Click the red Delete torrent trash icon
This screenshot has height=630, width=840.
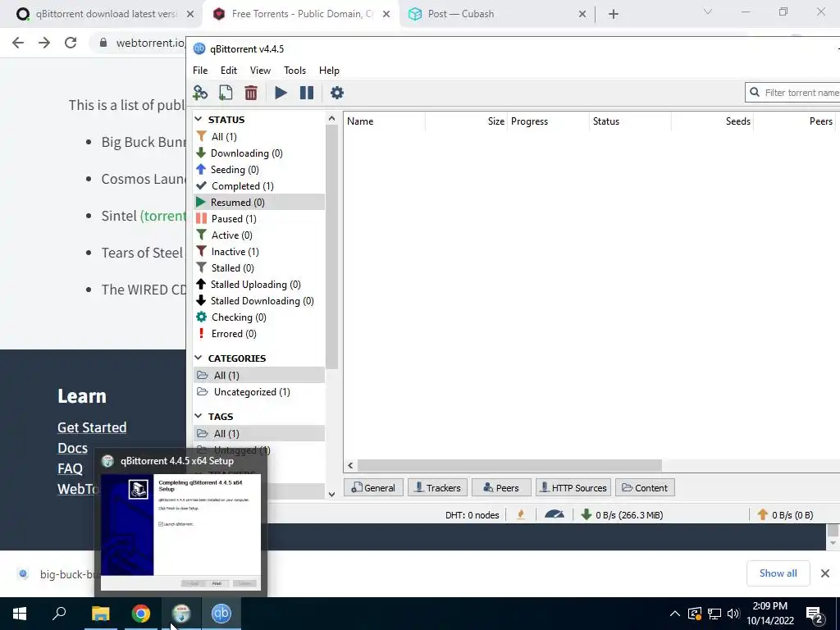[251, 93]
